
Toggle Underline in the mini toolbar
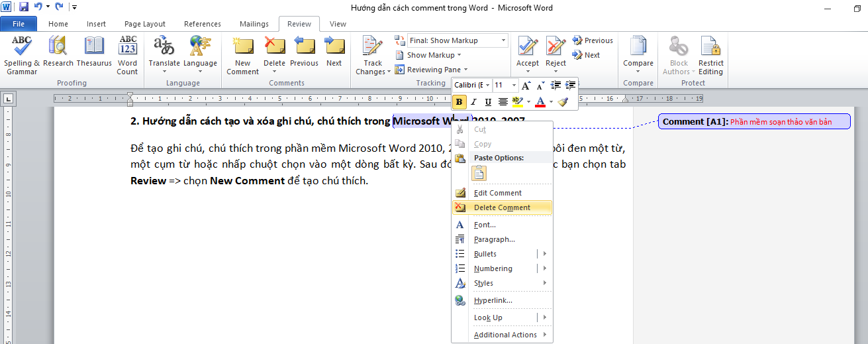point(488,102)
